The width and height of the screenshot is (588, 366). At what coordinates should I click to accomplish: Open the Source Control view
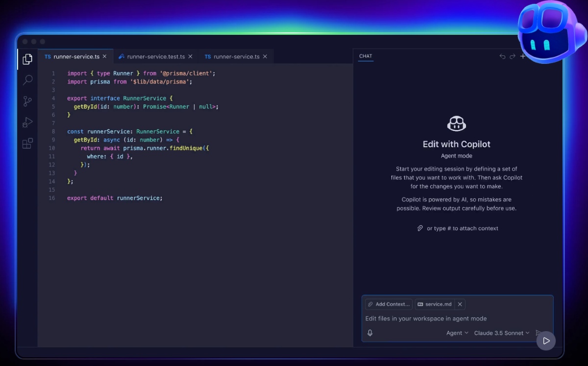[x=27, y=102]
